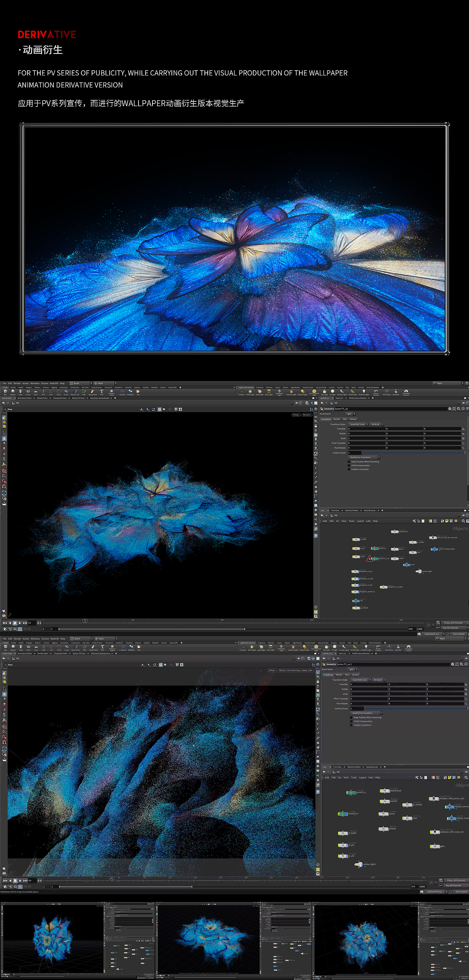Add an Area Light from the upper Houdini shelf
Image resolution: width=469 pixels, height=980 pixels.
269,392
